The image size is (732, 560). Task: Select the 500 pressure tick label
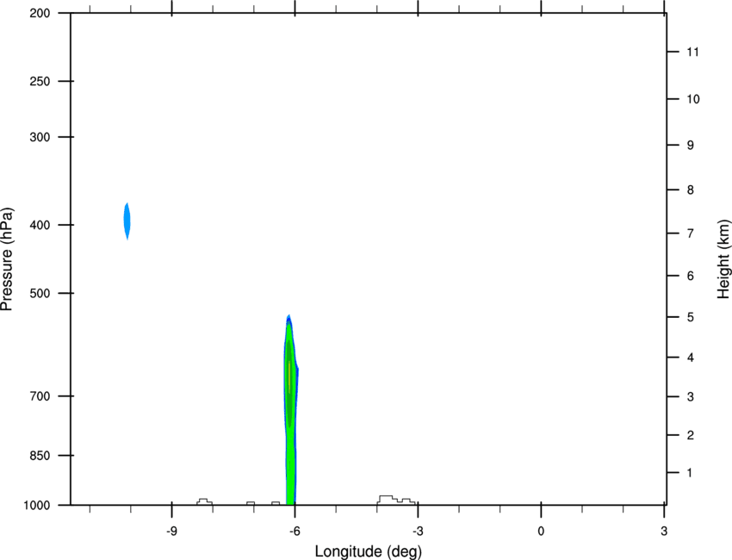(40, 293)
